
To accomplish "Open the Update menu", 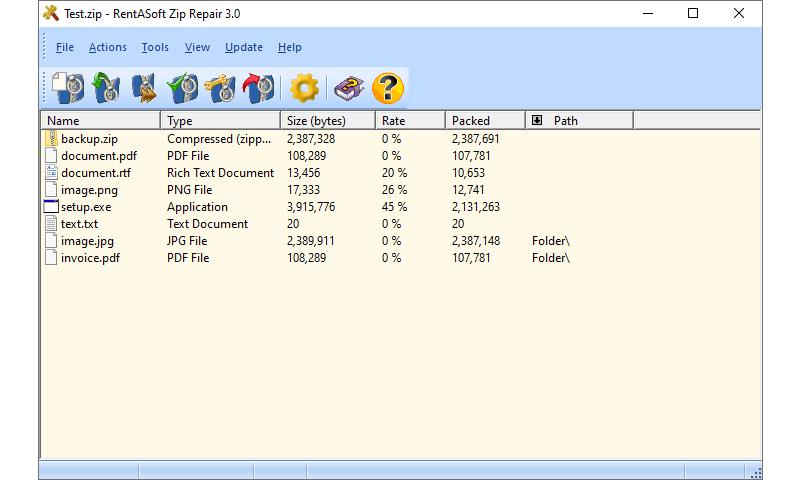I will click(244, 47).
